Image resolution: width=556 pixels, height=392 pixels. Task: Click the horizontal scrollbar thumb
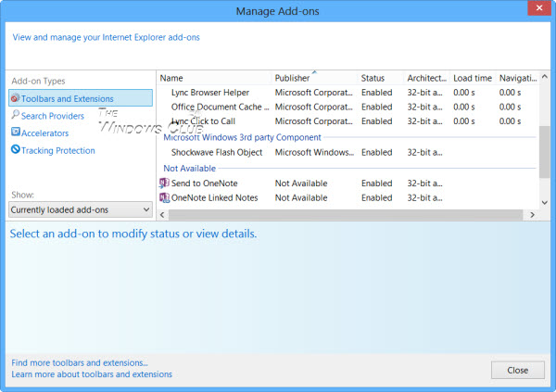pos(346,215)
